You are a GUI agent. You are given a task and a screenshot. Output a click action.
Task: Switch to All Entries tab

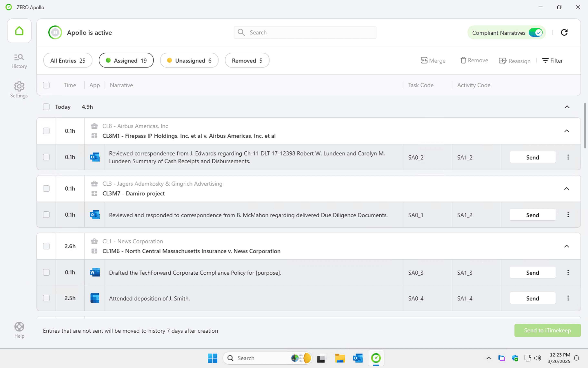tap(68, 60)
